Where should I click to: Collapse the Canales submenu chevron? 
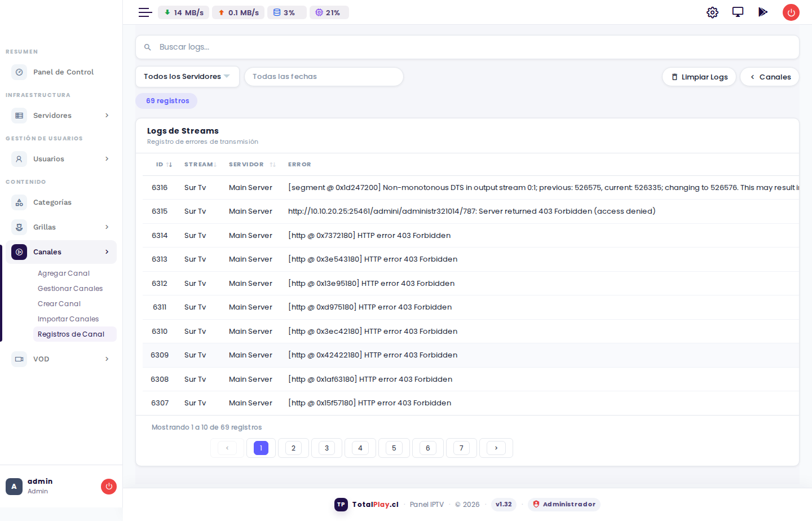[x=107, y=252]
